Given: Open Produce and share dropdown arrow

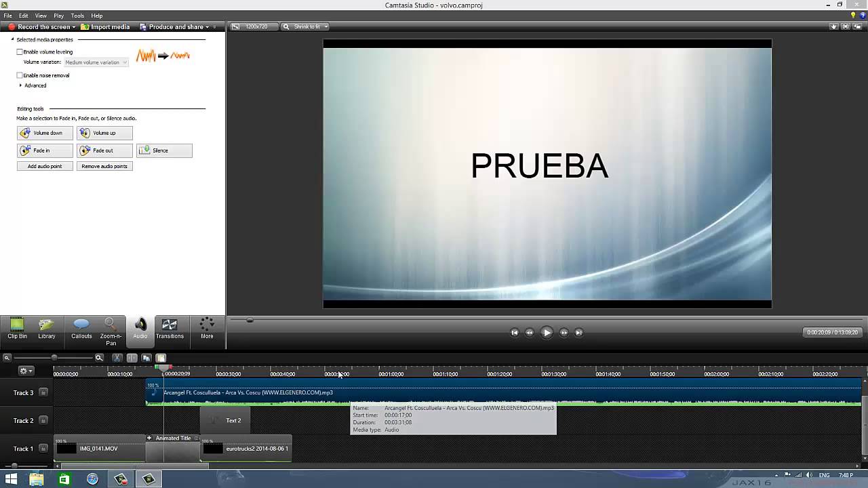Looking at the screenshot, I should click(x=208, y=27).
